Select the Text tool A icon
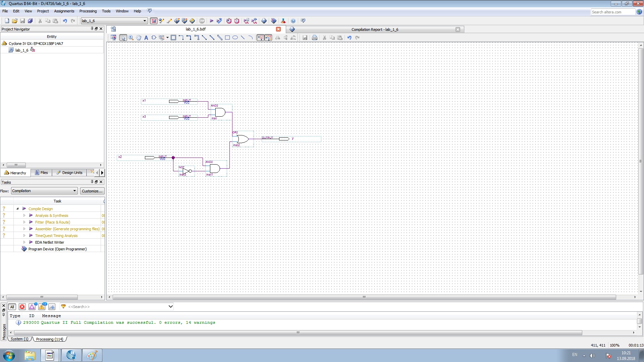The height and width of the screenshot is (362, 644). 146,38
